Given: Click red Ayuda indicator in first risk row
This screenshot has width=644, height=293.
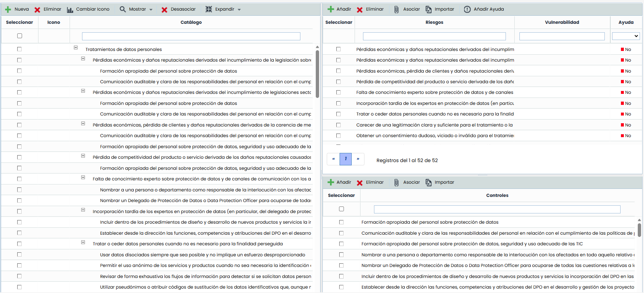Looking at the screenshot, I should (x=622, y=50).
